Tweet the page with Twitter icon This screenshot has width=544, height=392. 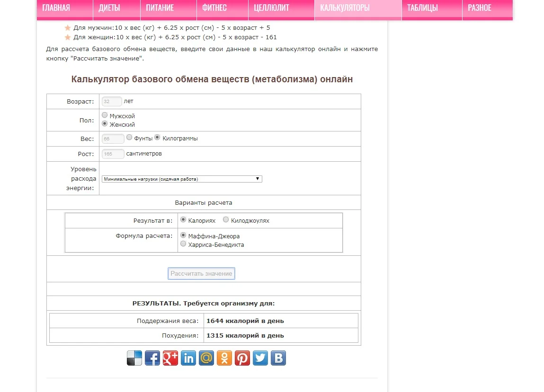pyautogui.click(x=260, y=358)
